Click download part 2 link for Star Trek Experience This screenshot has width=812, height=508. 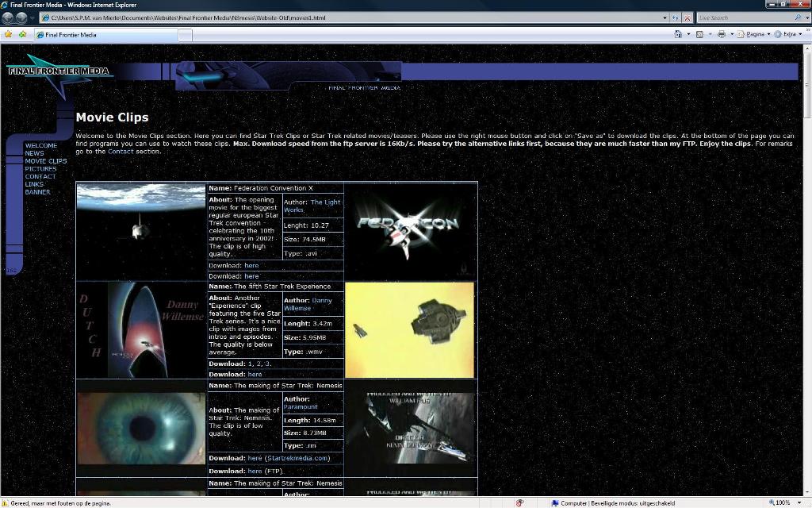click(259, 364)
